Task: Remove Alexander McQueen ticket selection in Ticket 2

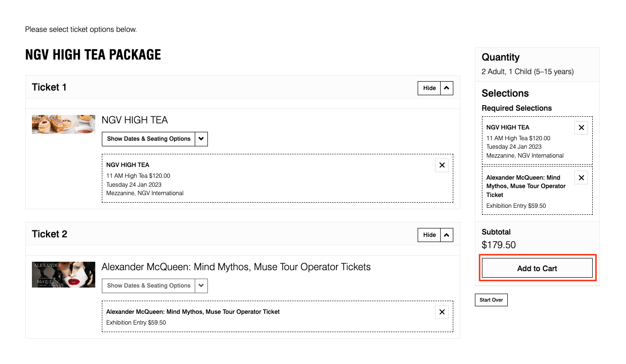Action: coord(442,312)
